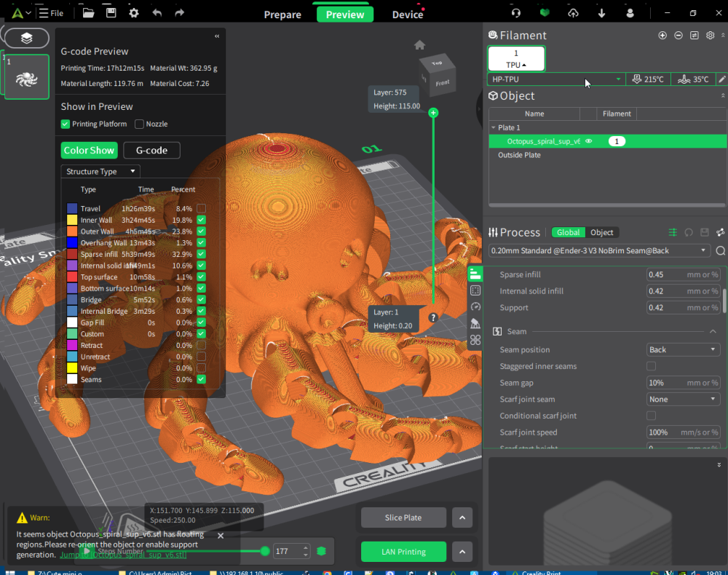This screenshot has height=575, width=728.
Task: Click the top handle of layer slider
Action: coord(433,113)
